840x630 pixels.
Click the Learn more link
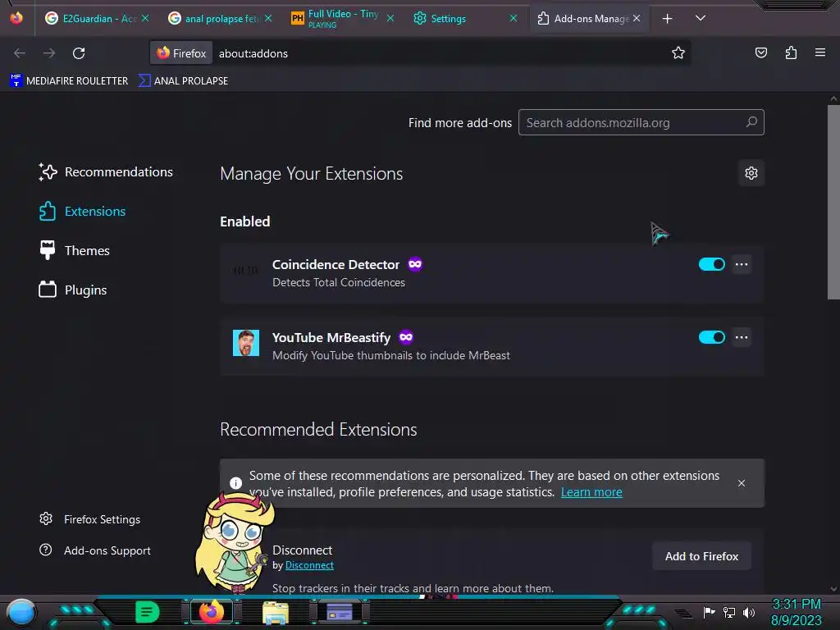click(591, 492)
